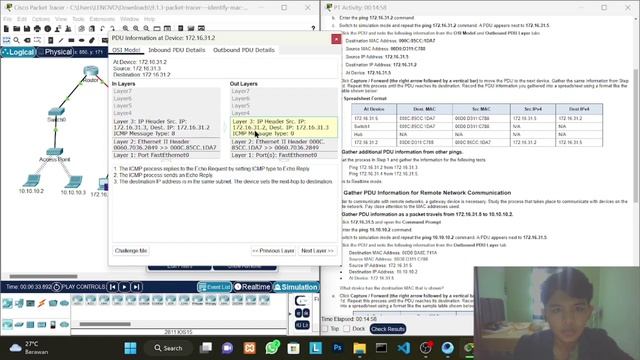Select In Layers Layer 2 Ethernet header

tap(166, 144)
